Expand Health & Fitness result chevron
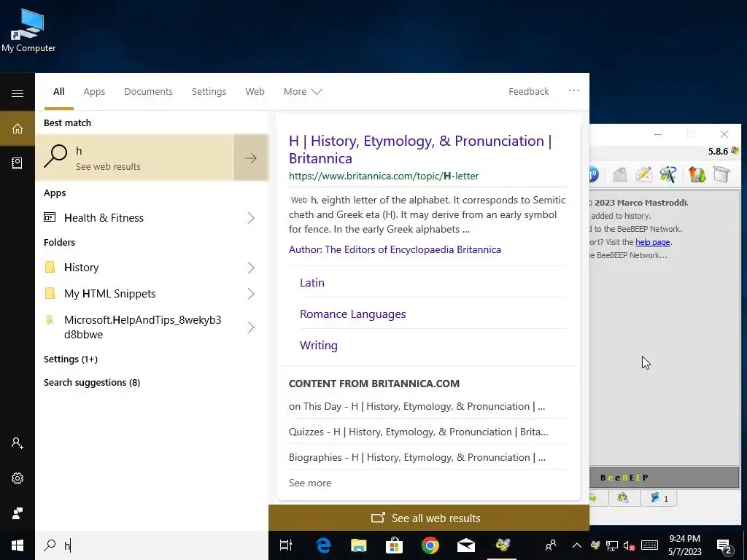The width and height of the screenshot is (747, 560). (x=251, y=217)
